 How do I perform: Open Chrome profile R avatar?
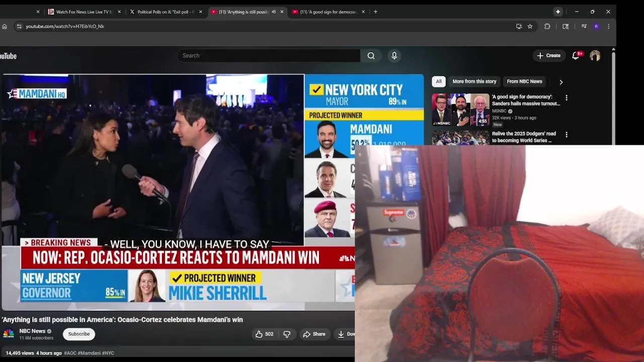point(596,27)
